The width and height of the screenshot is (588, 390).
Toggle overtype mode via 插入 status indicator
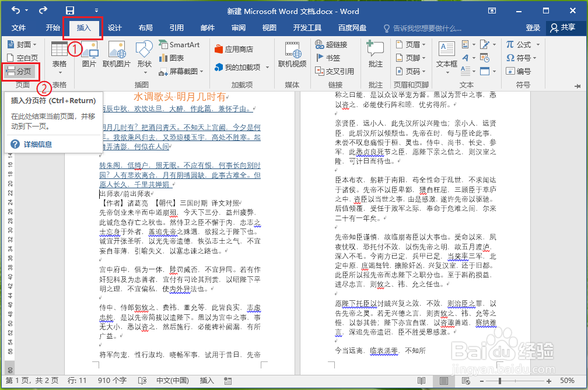coord(206,380)
